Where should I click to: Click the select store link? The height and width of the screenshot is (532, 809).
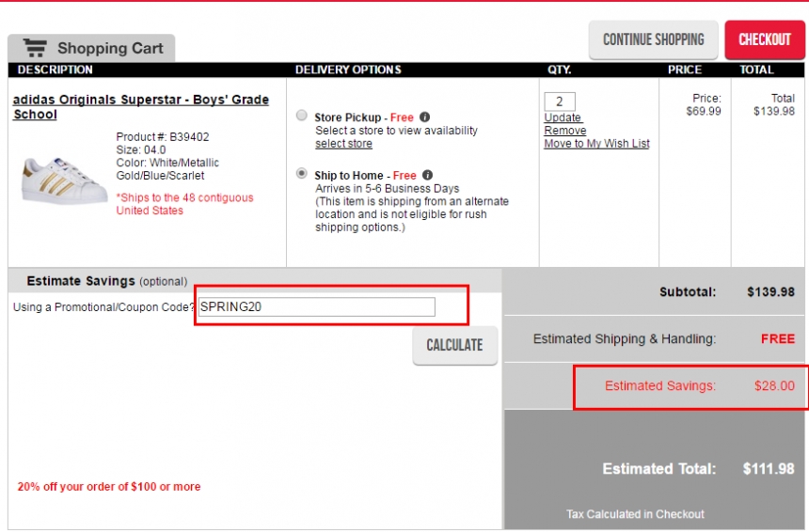click(343, 144)
